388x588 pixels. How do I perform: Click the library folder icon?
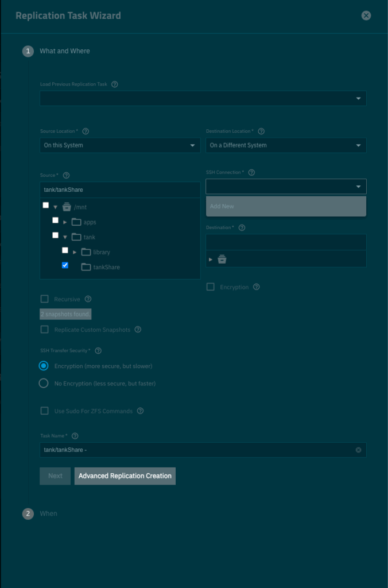[x=86, y=252]
